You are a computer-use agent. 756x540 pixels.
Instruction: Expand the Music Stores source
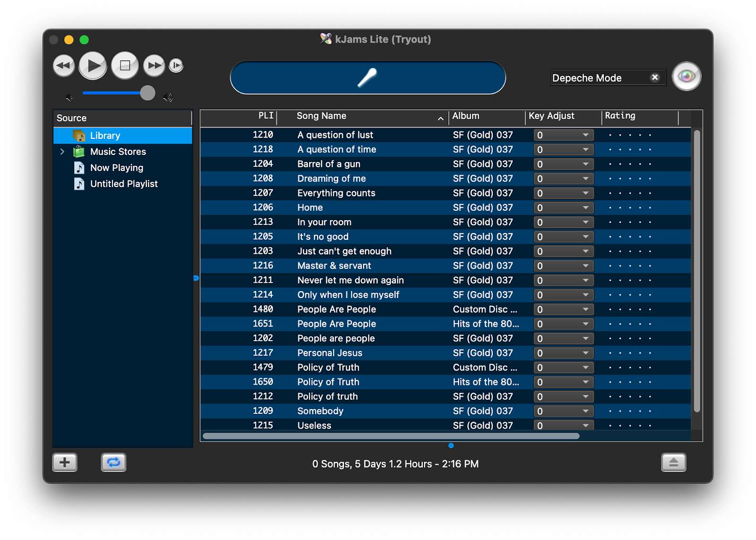click(62, 152)
